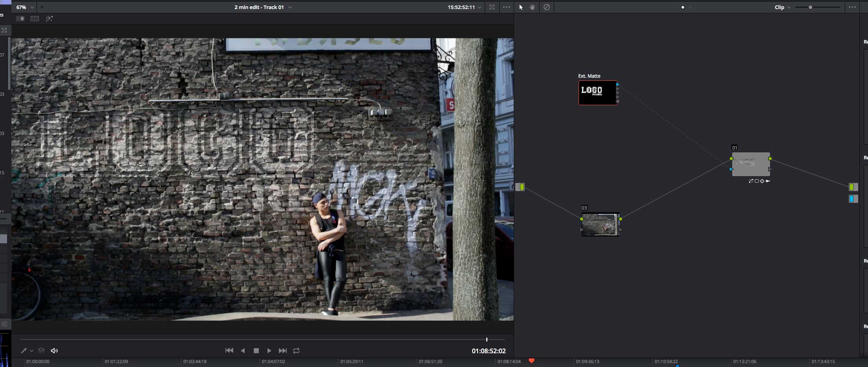Screen dimensions: 868x367
Task: Stop playback button
Action: (256, 351)
